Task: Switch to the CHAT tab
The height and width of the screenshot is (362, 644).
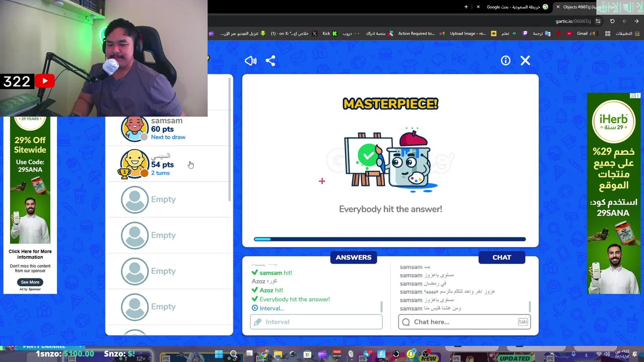Action: (502, 257)
